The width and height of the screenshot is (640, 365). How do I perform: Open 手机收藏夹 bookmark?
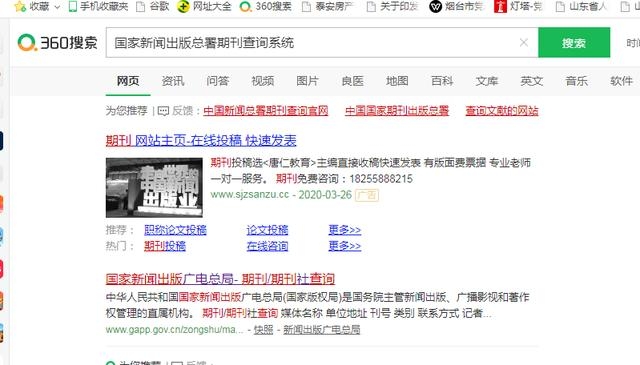(x=98, y=7)
